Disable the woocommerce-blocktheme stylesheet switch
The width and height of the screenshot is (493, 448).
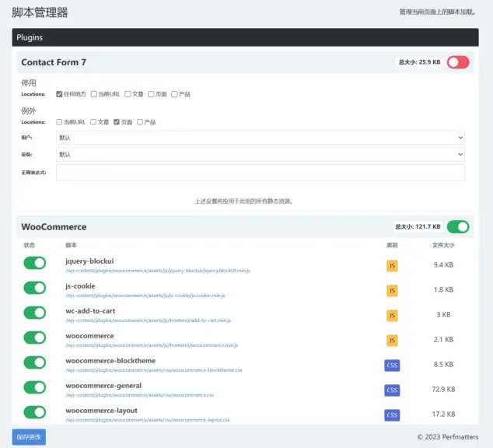coord(34,362)
